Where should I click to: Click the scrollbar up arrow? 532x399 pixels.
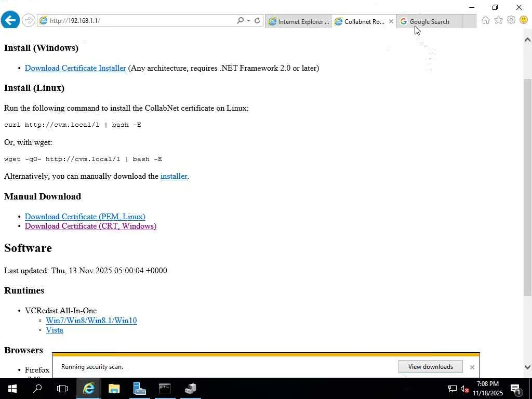coord(527,40)
